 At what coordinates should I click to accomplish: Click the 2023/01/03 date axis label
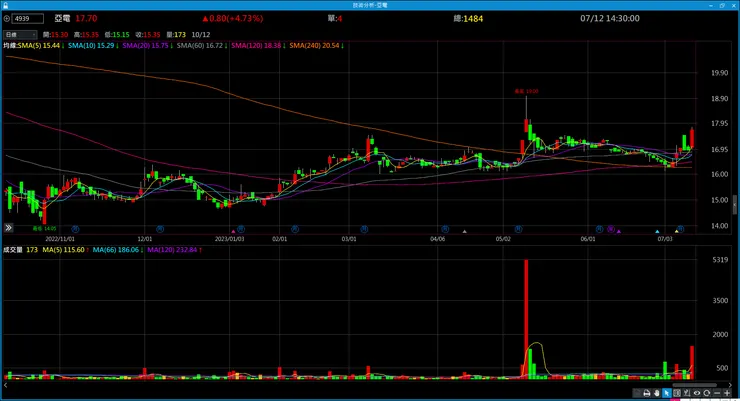pos(230,239)
